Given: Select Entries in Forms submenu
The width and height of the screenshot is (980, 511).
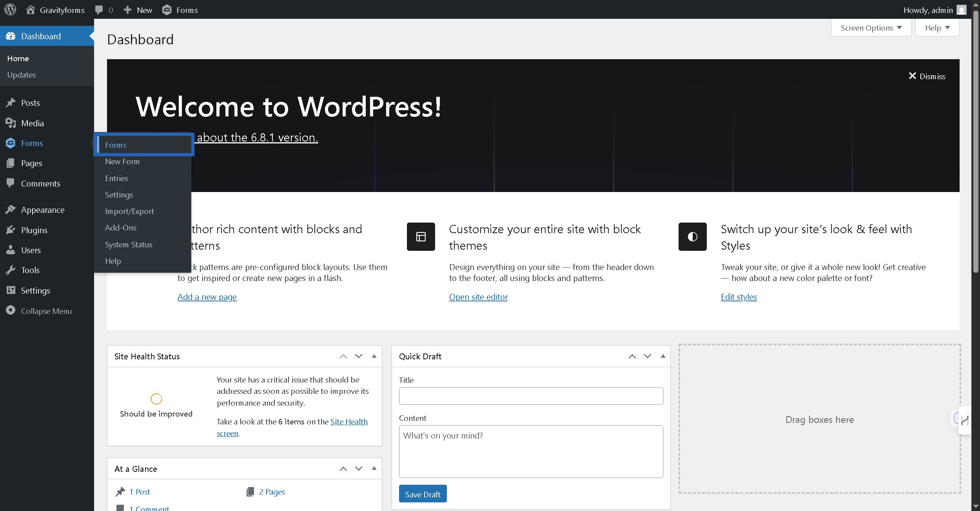Looking at the screenshot, I should [116, 178].
